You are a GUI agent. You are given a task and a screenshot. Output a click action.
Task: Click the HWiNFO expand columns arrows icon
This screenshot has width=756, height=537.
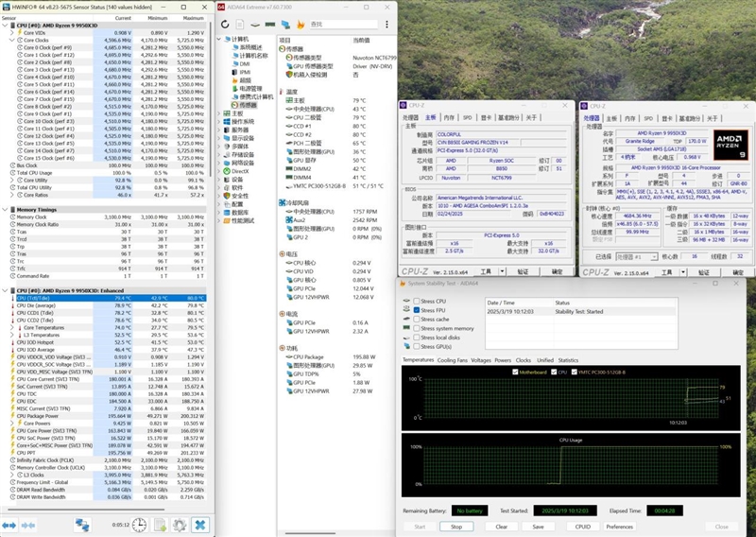point(9,525)
